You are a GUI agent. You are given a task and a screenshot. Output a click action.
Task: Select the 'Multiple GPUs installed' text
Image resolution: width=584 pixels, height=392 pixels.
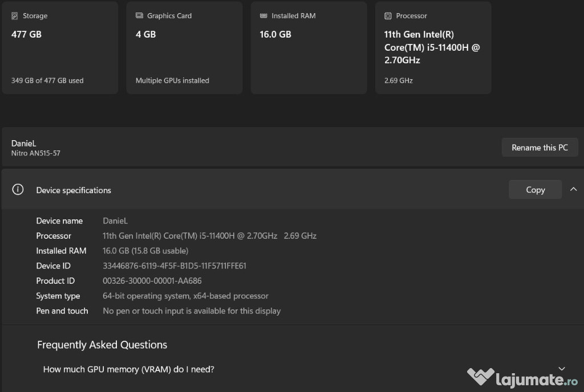pyautogui.click(x=172, y=80)
